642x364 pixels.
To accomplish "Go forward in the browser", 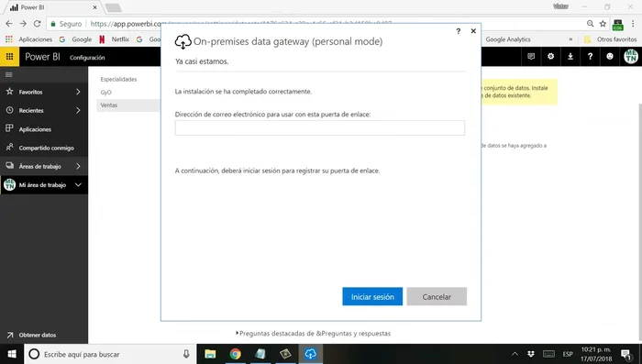I will [x=23, y=24].
